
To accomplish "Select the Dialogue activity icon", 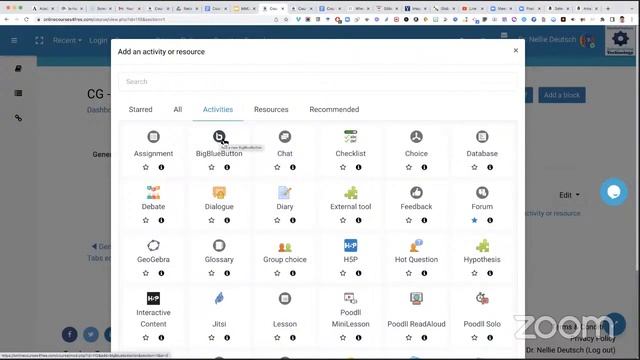I will (219, 192).
